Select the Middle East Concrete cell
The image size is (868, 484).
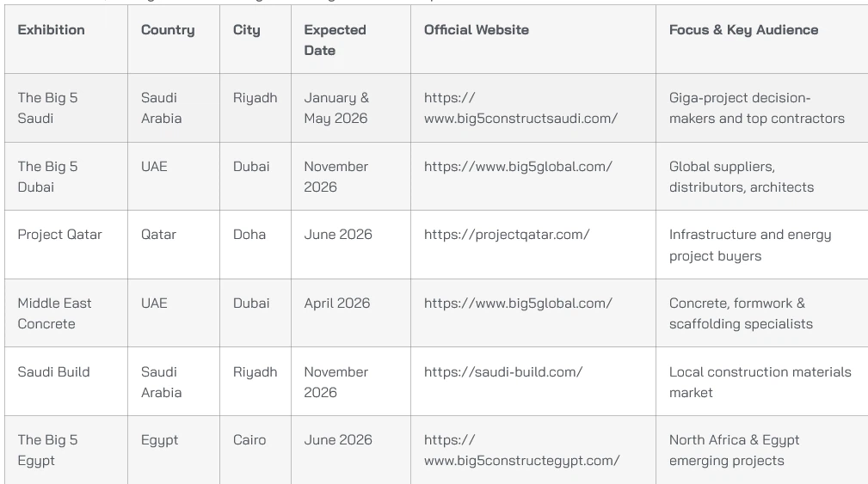(66, 313)
